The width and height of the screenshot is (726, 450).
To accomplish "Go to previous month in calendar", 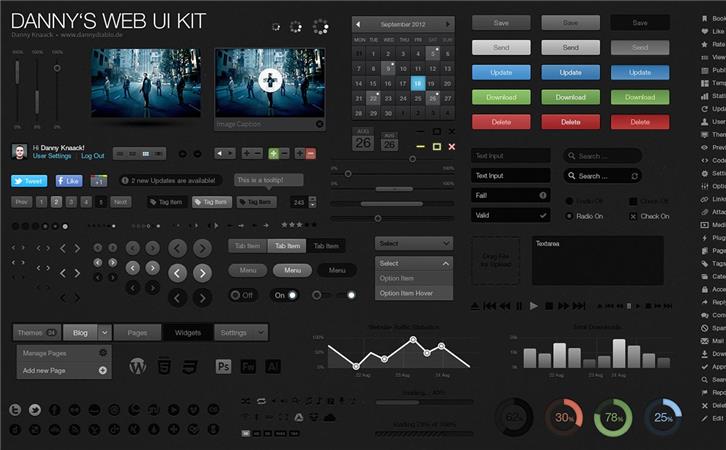I will pos(359,23).
